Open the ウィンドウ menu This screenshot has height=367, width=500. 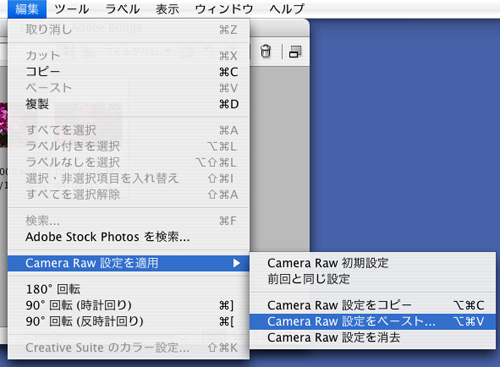[x=224, y=9]
